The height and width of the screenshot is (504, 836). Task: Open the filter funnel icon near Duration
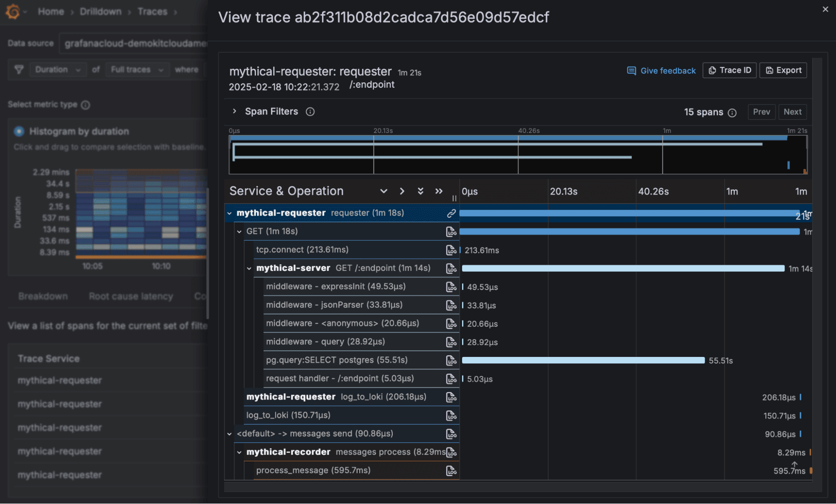[18, 69]
